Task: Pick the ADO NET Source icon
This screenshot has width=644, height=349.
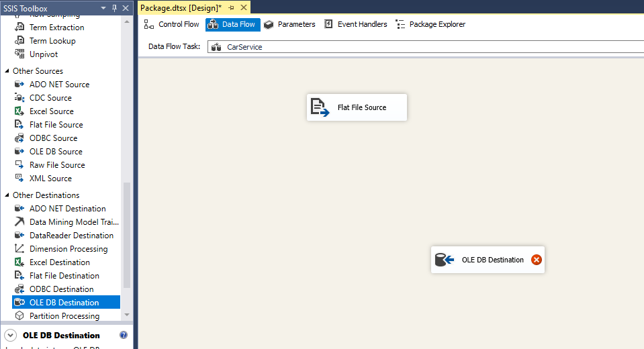Action: tap(19, 84)
